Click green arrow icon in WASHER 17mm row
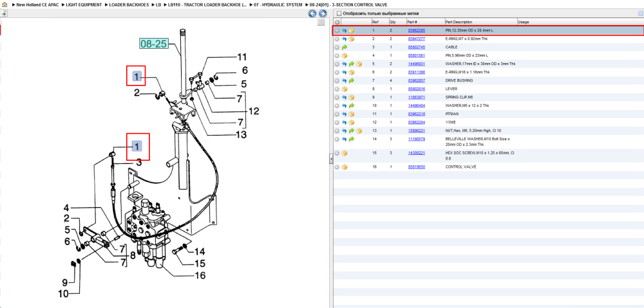Image resolution: width=644 pixels, height=308 pixels. [x=352, y=64]
